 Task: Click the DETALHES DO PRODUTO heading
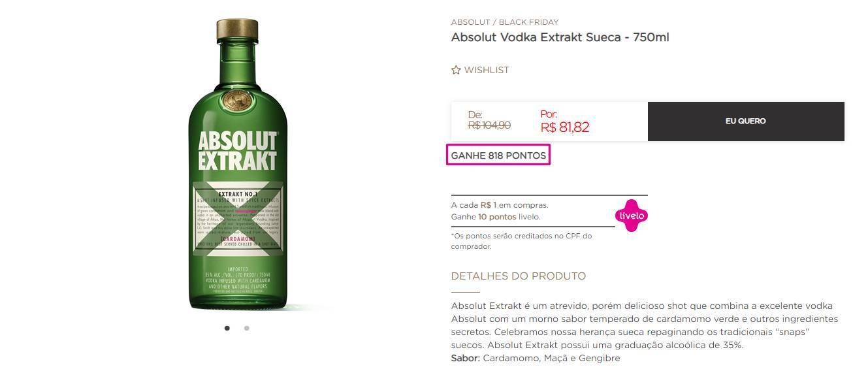point(519,276)
